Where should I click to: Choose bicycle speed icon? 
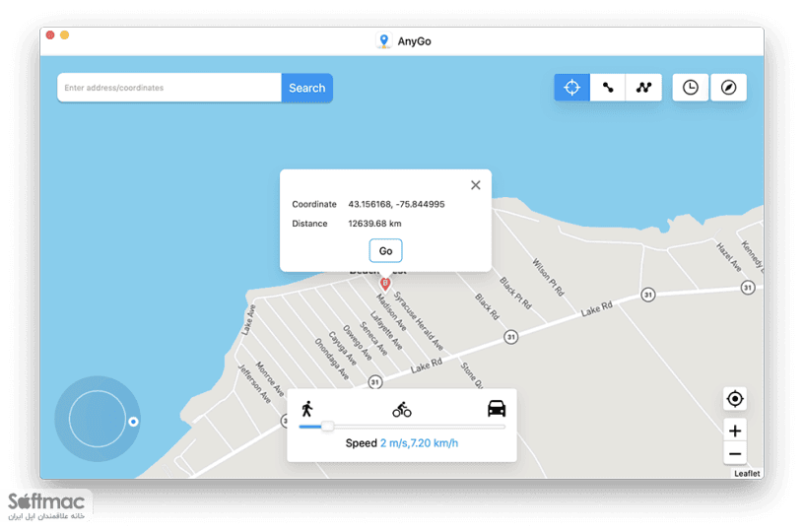click(x=401, y=410)
